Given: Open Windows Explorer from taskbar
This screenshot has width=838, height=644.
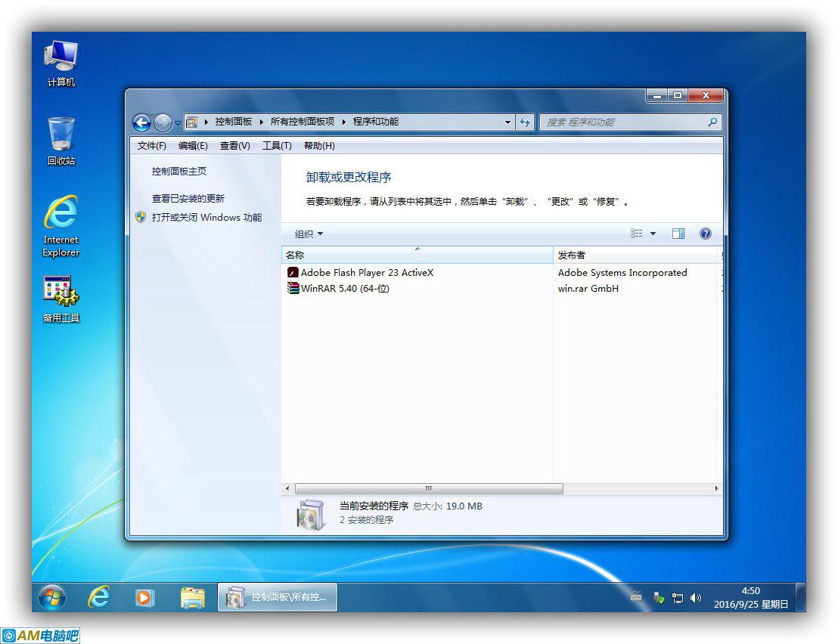Looking at the screenshot, I should point(192,598).
